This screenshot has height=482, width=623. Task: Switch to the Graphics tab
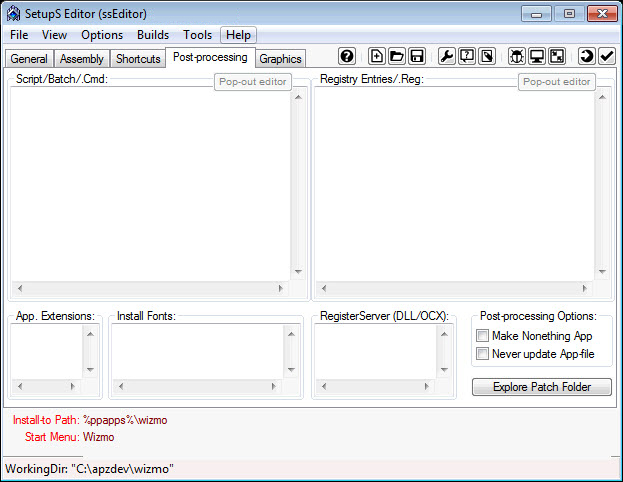pos(281,59)
